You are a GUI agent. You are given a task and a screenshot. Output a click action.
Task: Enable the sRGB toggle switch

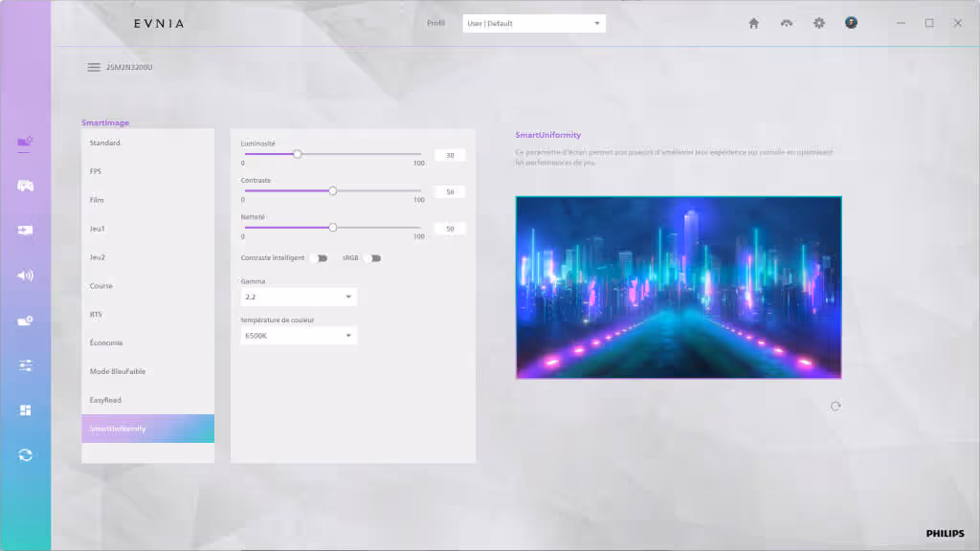[x=371, y=258]
